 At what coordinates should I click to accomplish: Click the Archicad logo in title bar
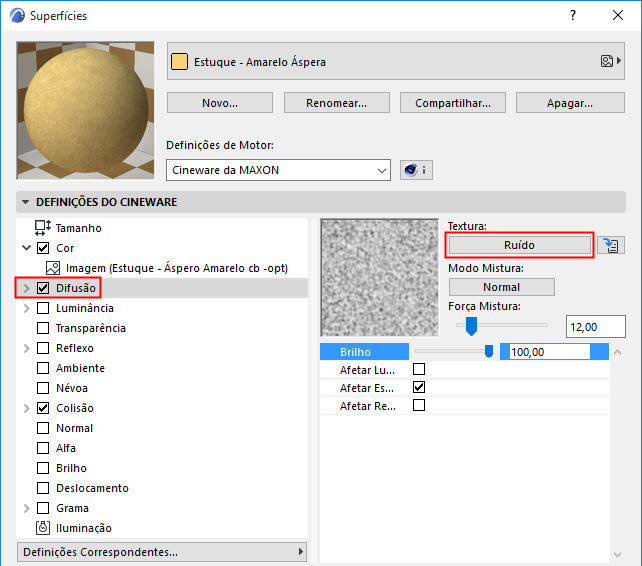18,16
